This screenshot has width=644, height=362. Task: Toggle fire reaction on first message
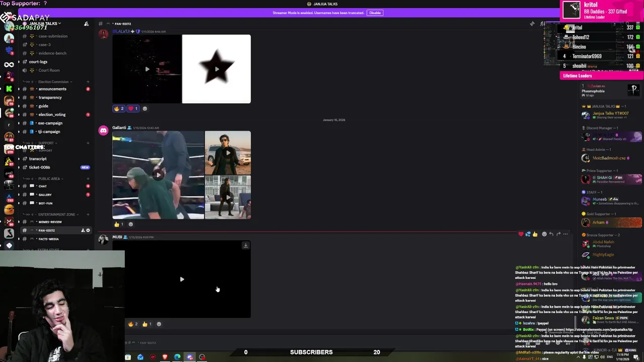pos(119,109)
